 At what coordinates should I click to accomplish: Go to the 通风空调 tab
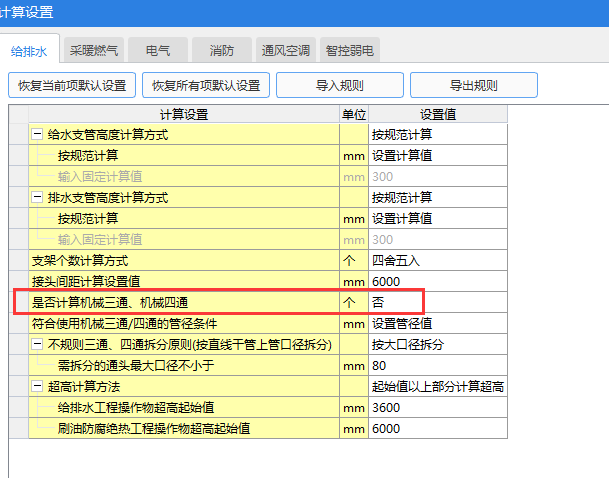[x=286, y=49]
